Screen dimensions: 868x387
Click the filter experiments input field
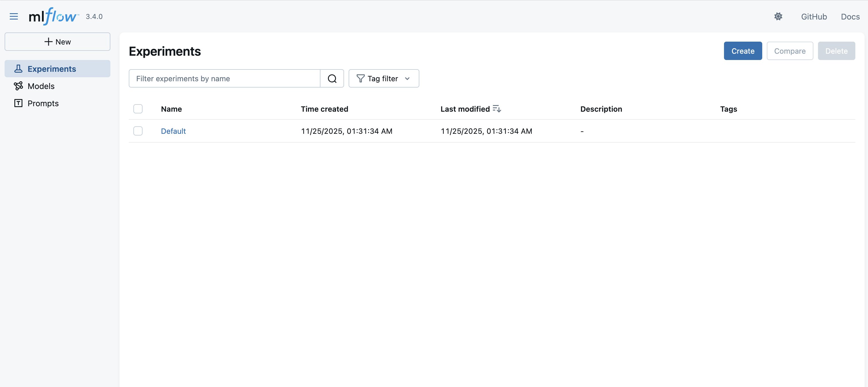point(224,78)
